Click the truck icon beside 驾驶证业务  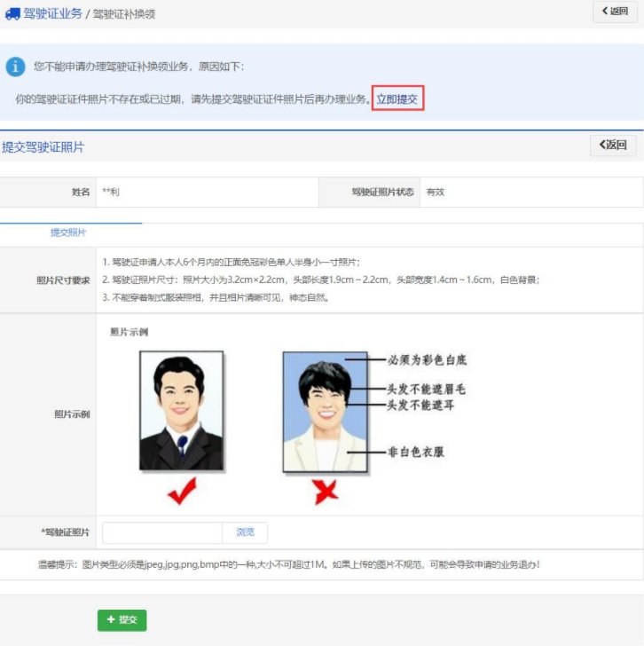click(x=12, y=14)
